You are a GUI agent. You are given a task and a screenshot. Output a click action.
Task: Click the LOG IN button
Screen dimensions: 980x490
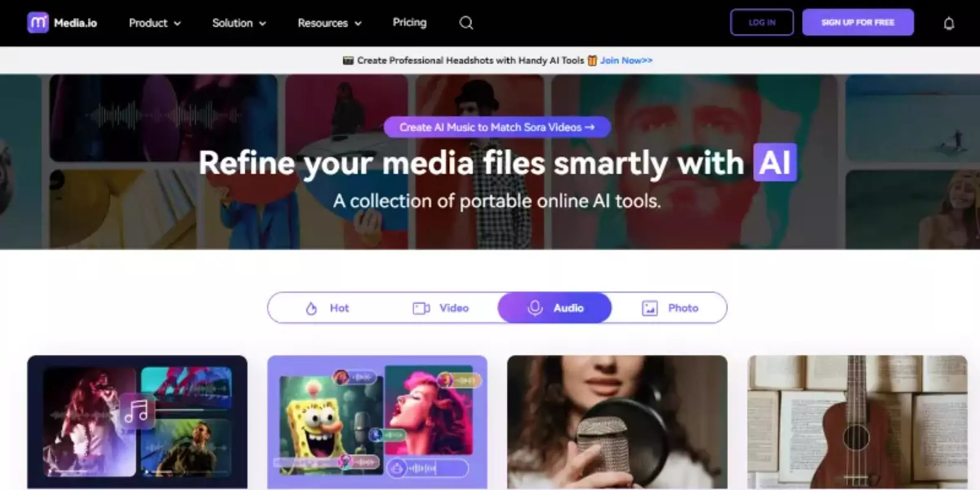point(761,22)
